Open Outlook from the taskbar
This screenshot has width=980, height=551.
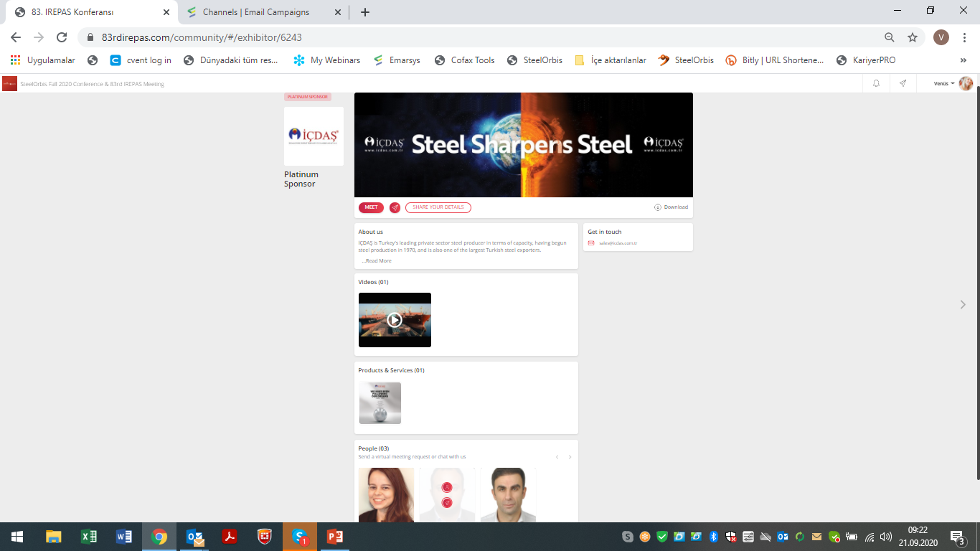194,537
